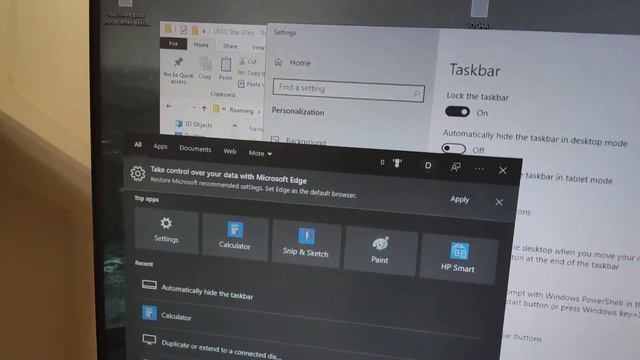Switch to Documents search tab

[x=195, y=149]
